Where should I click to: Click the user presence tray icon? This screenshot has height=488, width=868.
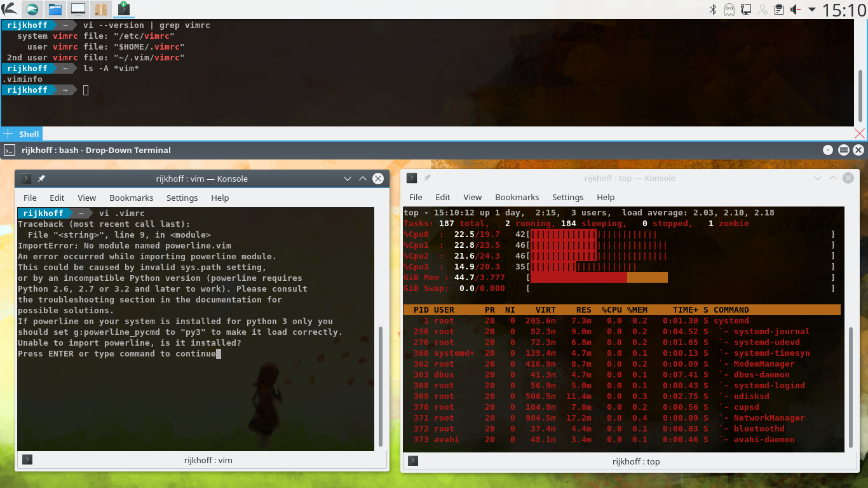763,10
